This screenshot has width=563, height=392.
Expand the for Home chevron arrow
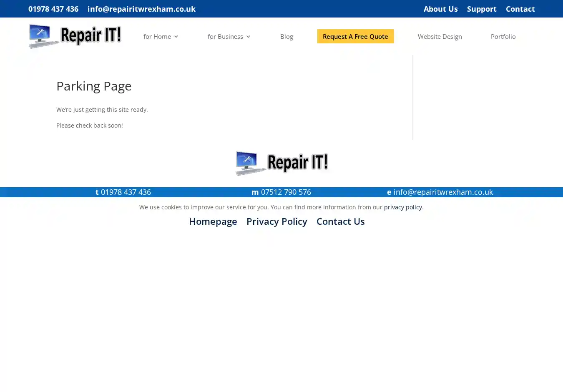[176, 37]
